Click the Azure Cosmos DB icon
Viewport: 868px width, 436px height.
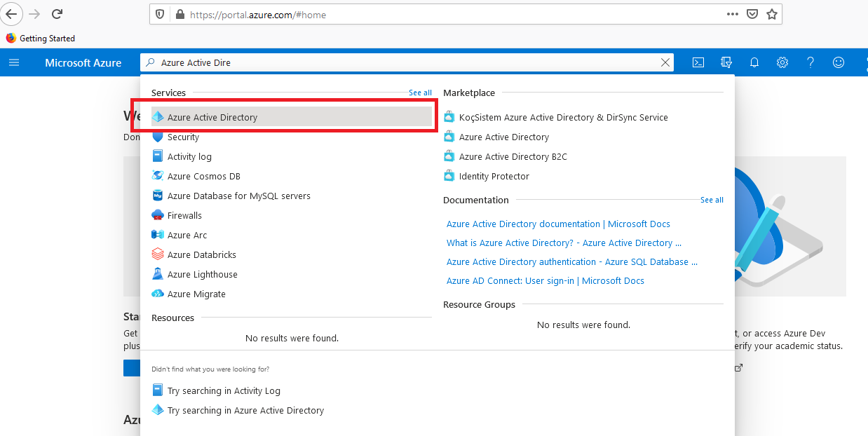click(158, 176)
